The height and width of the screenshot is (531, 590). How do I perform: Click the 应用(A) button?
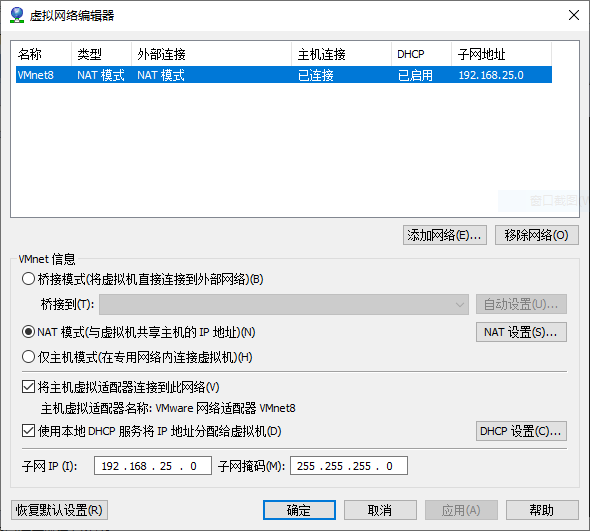[461, 510]
